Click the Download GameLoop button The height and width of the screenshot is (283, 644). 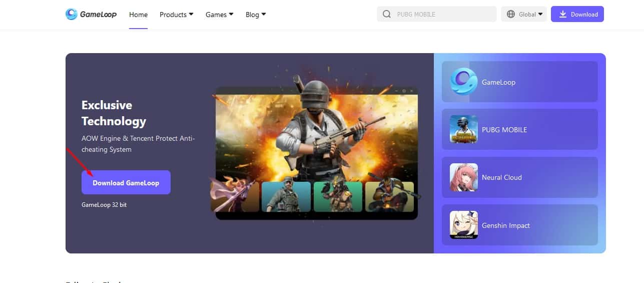click(x=126, y=182)
